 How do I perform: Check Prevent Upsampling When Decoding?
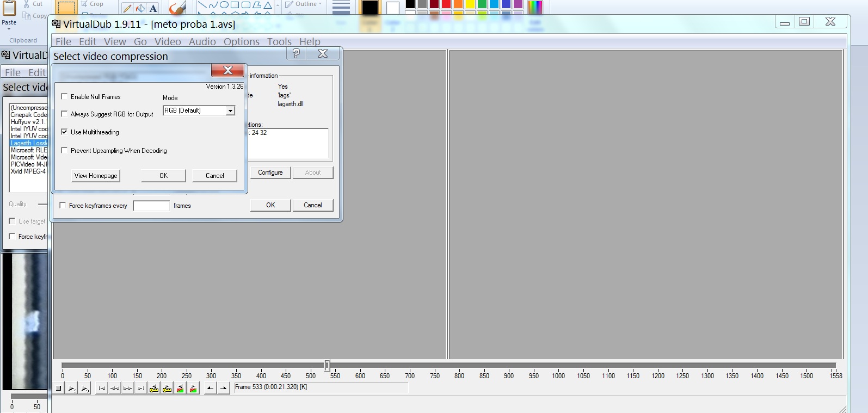coord(64,150)
